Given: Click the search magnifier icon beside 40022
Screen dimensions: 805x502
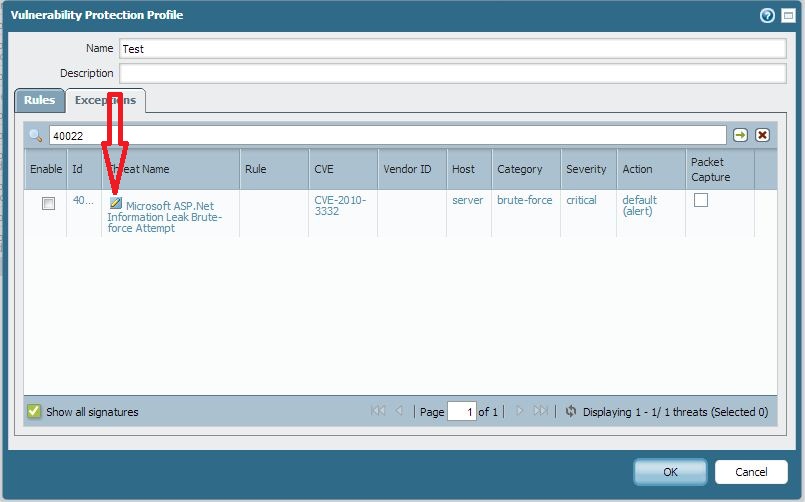Looking at the screenshot, I should point(35,136).
